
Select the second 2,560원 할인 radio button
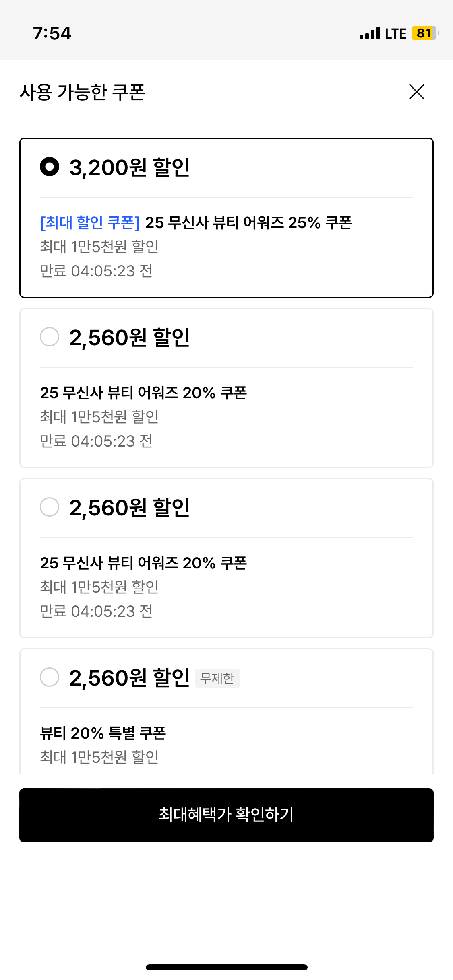point(50,507)
